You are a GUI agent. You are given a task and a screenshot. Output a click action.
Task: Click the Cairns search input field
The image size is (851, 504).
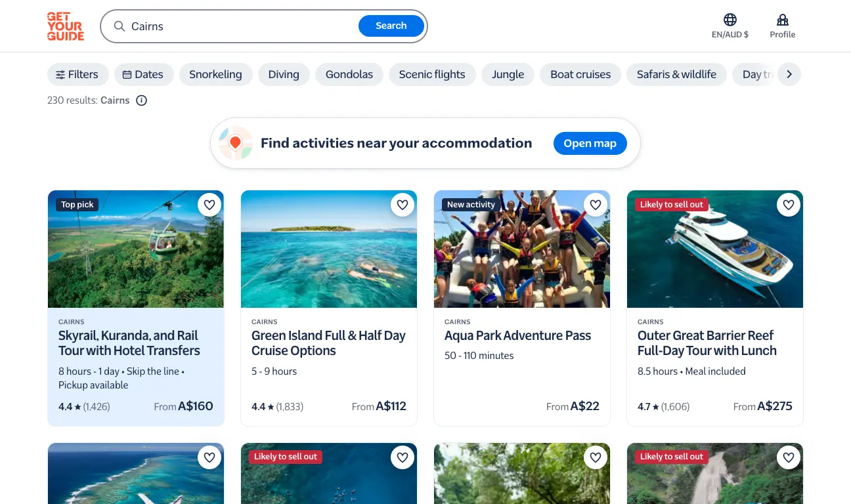(243, 26)
